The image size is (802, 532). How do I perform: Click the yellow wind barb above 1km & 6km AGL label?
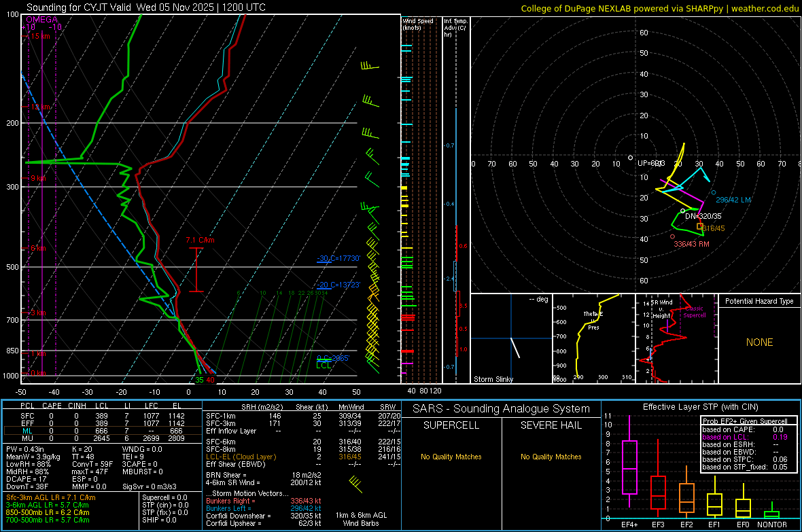pos(356,484)
